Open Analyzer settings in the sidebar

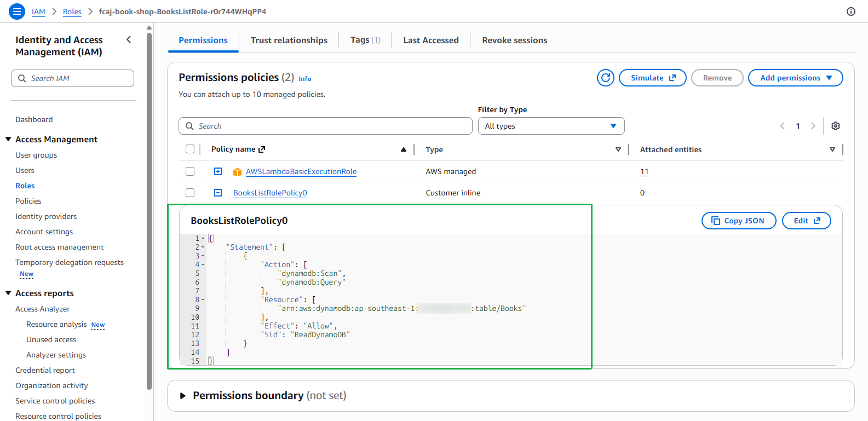(x=56, y=355)
